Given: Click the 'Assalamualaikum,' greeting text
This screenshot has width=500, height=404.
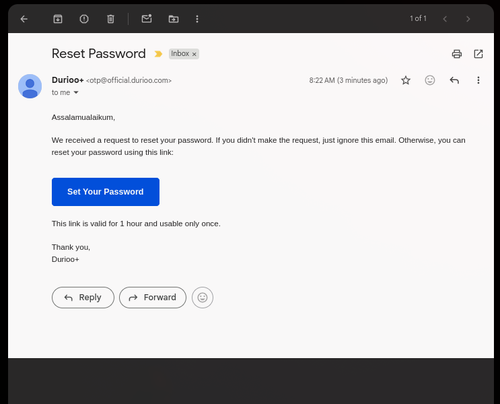Looking at the screenshot, I should (83, 117).
